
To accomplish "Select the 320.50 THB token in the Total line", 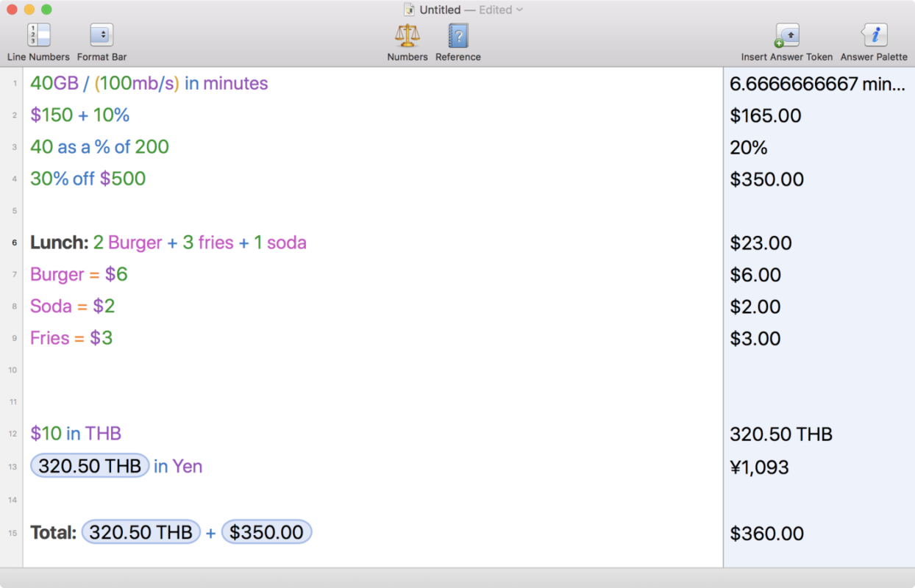I will point(140,532).
